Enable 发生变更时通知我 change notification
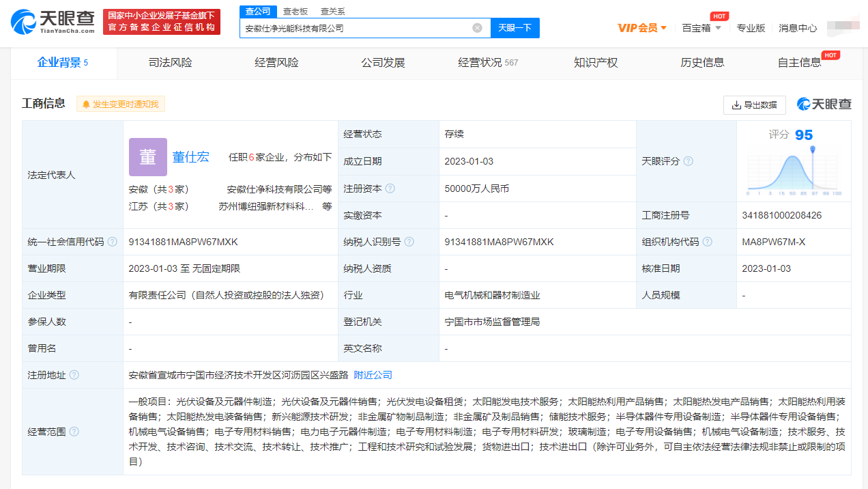 point(121,104)
